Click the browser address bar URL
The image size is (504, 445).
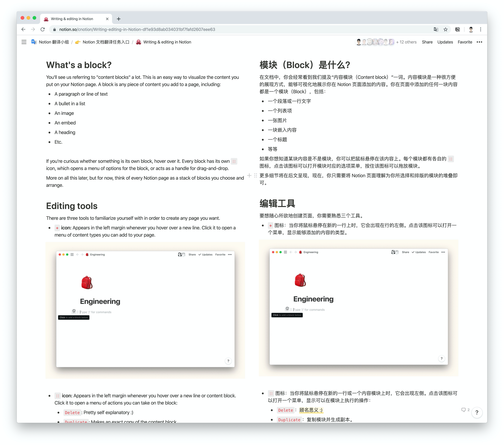tap(137, 29)
